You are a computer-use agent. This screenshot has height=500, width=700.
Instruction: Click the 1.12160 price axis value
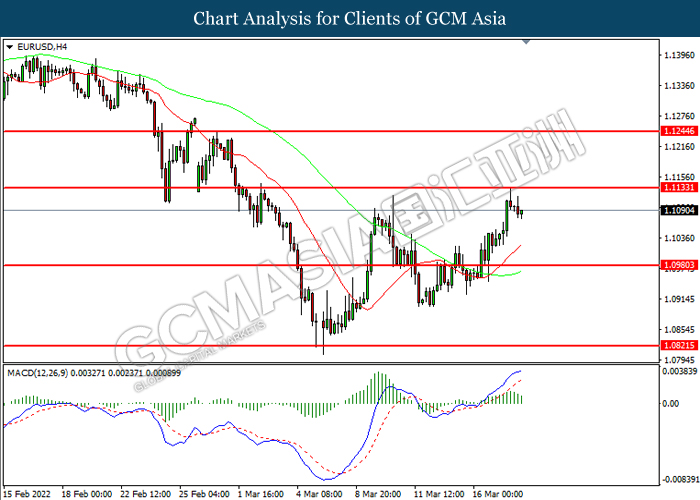(x=679, y=146)
